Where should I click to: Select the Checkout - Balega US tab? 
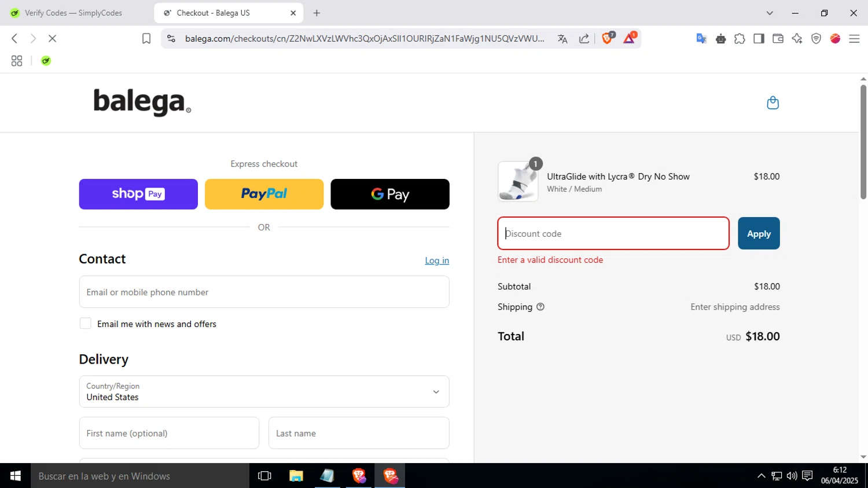(229, 13)
